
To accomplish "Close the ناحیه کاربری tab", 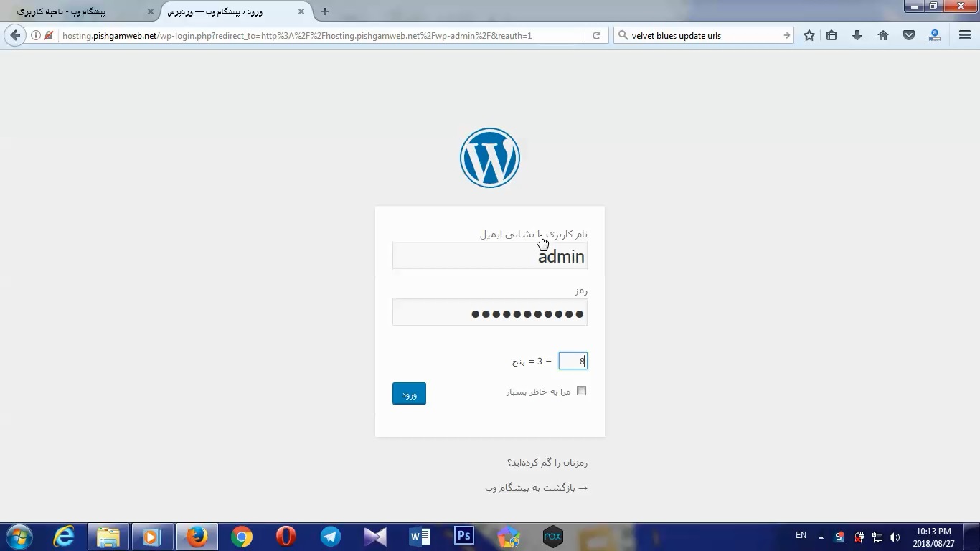I will tap(151, 12).
